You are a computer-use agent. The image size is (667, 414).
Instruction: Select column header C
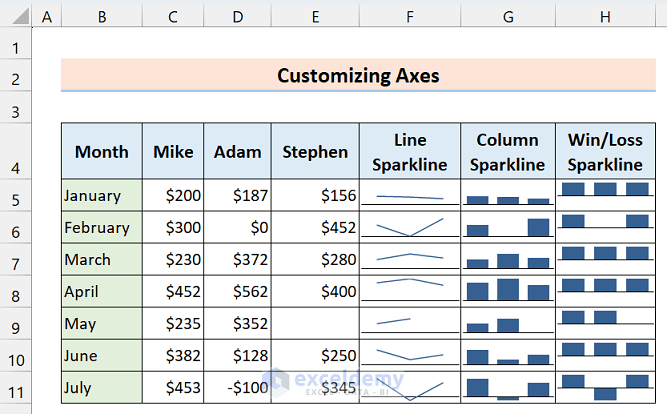coord(172,17)
